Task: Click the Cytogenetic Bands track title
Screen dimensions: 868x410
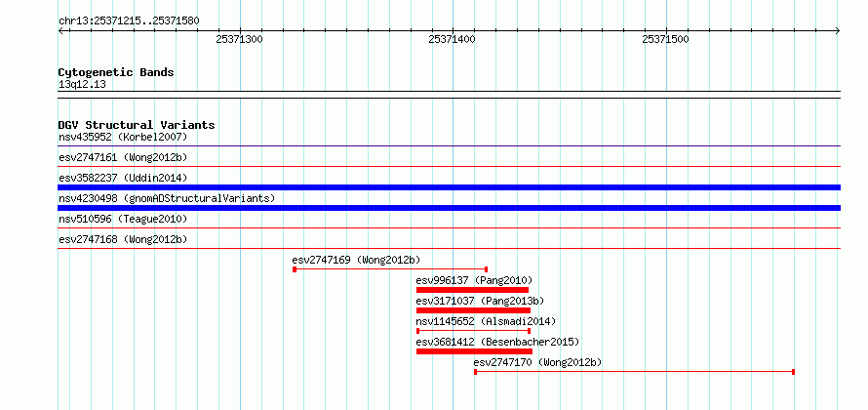Action: point(116,72)
